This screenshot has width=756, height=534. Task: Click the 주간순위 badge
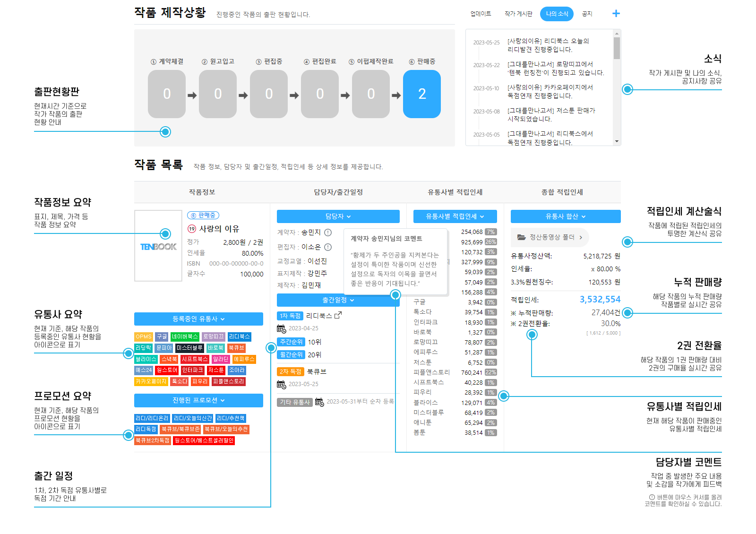click(x=291, y=342)
